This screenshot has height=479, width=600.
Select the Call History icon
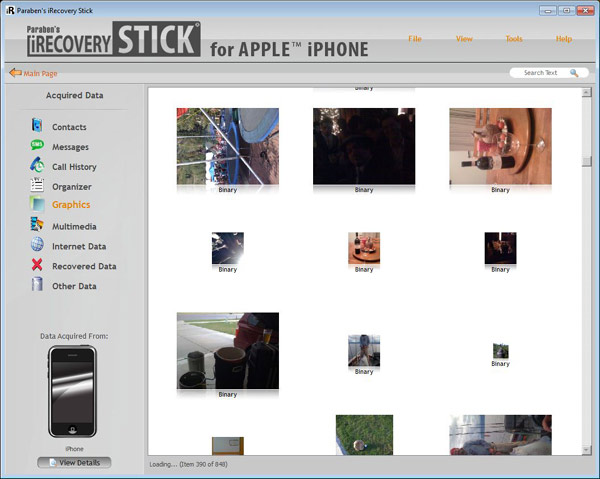(37, 166)
